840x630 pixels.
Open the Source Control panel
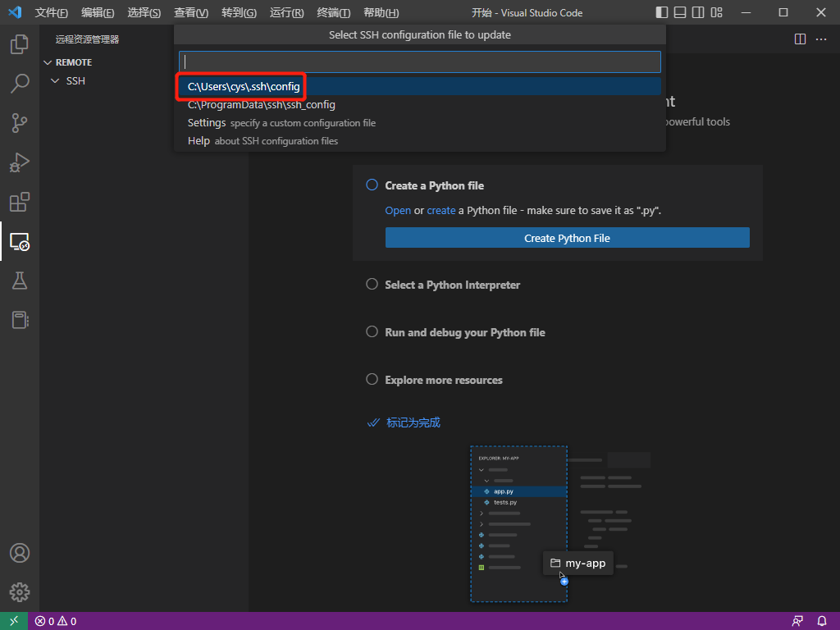click(19, 122)
